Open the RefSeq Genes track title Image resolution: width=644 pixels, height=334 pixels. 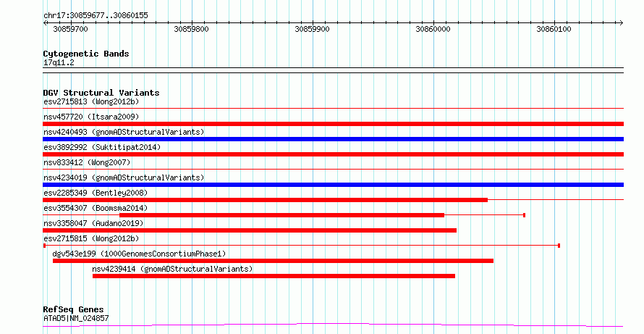pos(74,309)
